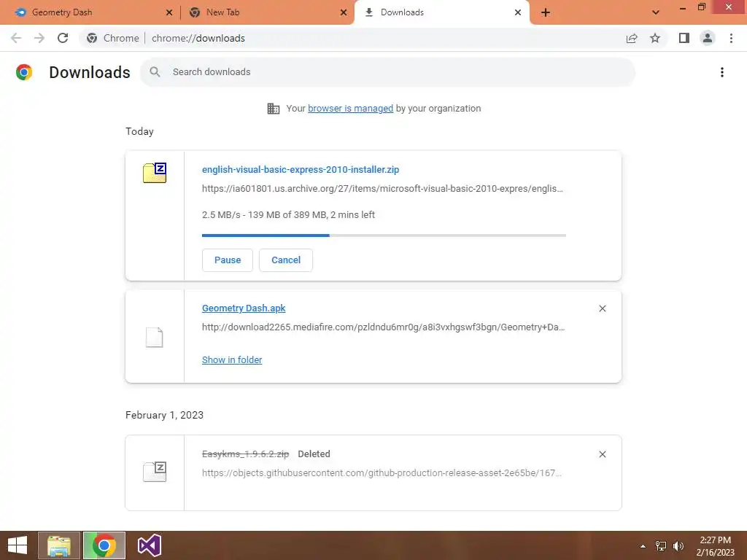Open the profile avatar menu
Viewport: 747px width, 560px height.
click(x=708, y=38)
